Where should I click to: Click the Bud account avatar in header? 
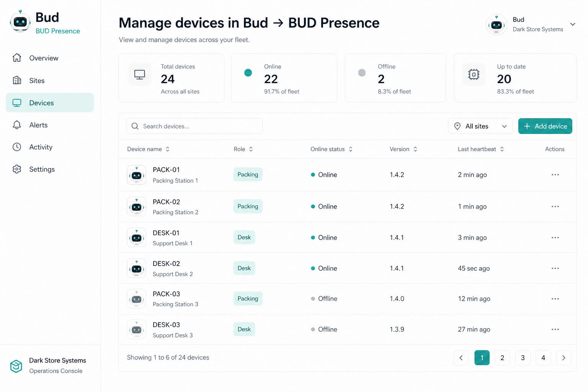pos(497,24)
